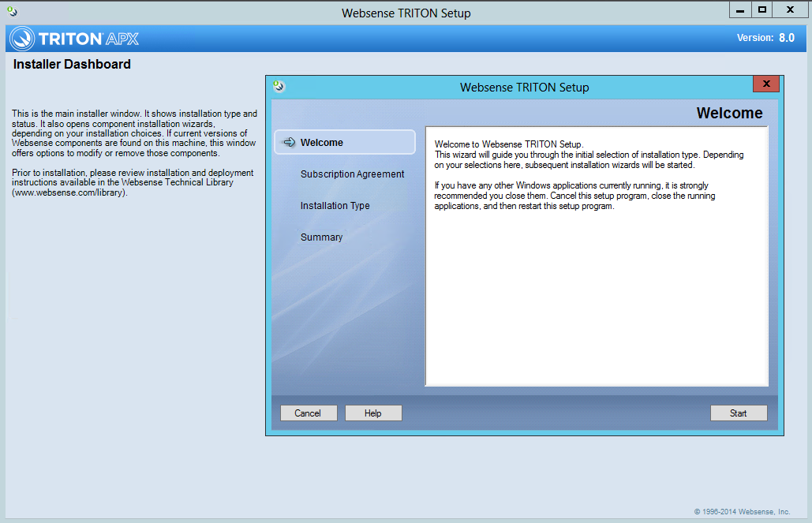This screenshot has width=812, height=523.
Task: Close the inner Websense TRITON Setup dialog
Action: [766, 84]
